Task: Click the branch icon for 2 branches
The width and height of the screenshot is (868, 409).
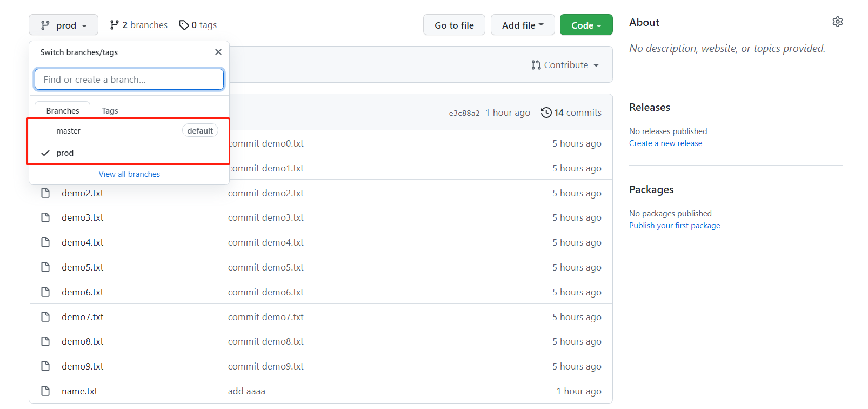Action: [114, 25]
